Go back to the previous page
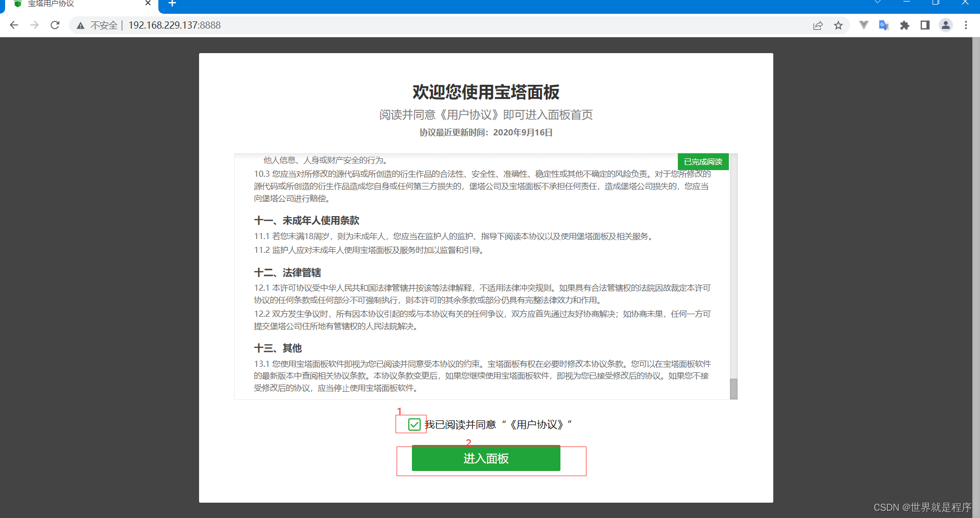This screenshot has width=980, height=518. [x=14, y=25]
